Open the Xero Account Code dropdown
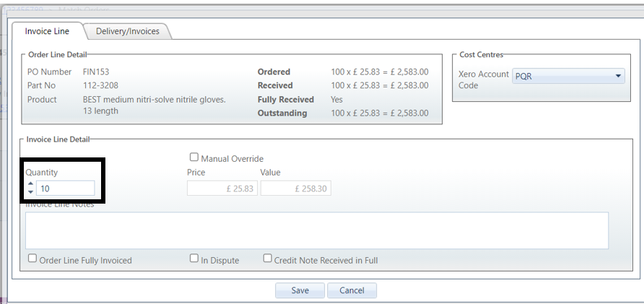The image size is (644, 304). (568, 76)
